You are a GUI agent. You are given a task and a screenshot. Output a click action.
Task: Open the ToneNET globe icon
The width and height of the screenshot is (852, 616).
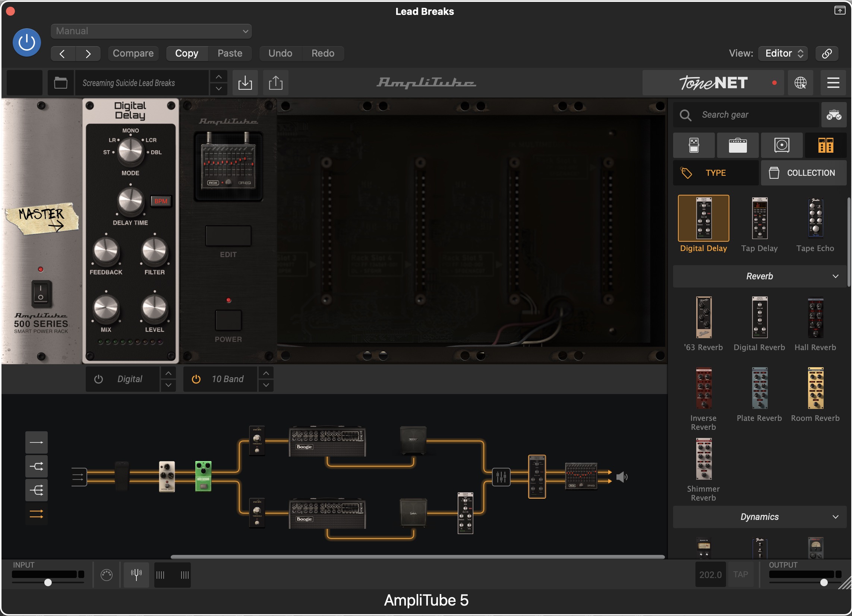tap(800, 83)
